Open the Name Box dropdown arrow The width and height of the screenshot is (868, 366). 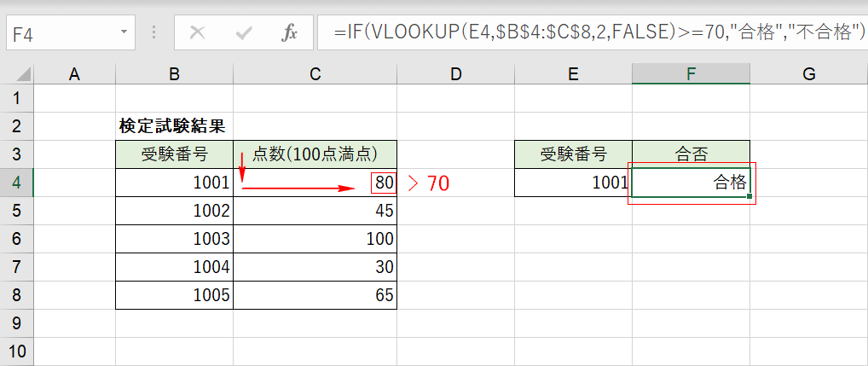point(124,32)
